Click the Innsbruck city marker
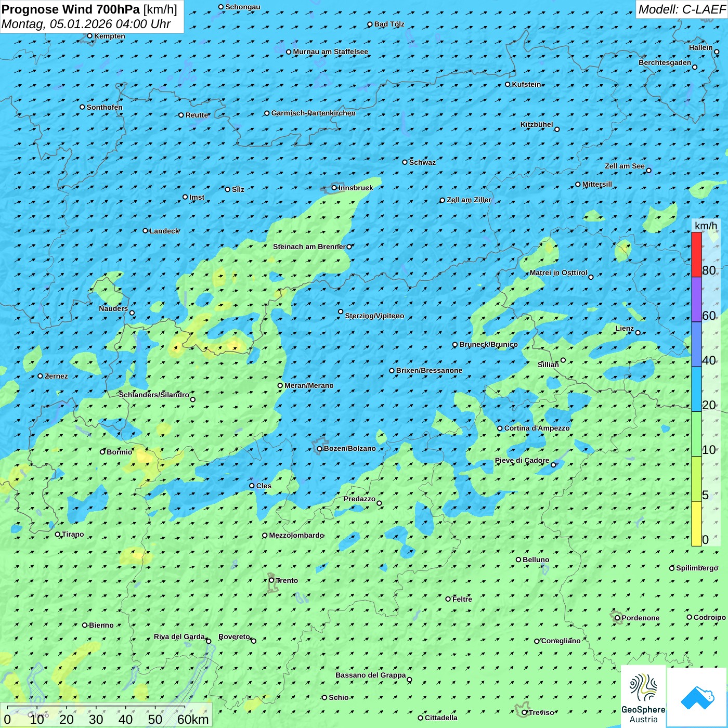Screen dimensions: 728x728 (x=334, y=188)
